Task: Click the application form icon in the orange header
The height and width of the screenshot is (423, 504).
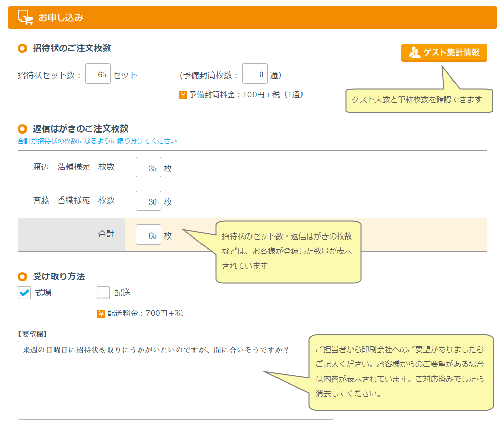Action: (x=25, y=17)
